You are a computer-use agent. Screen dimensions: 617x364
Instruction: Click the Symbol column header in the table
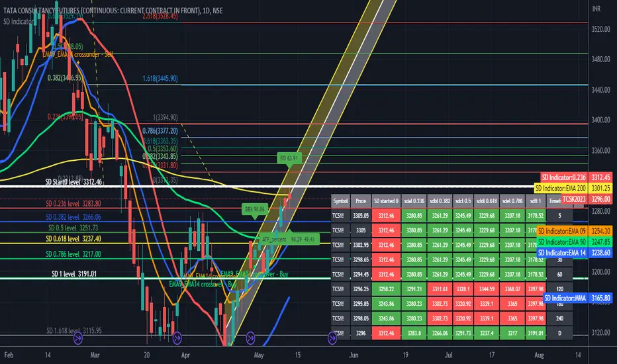click(340, 201)
